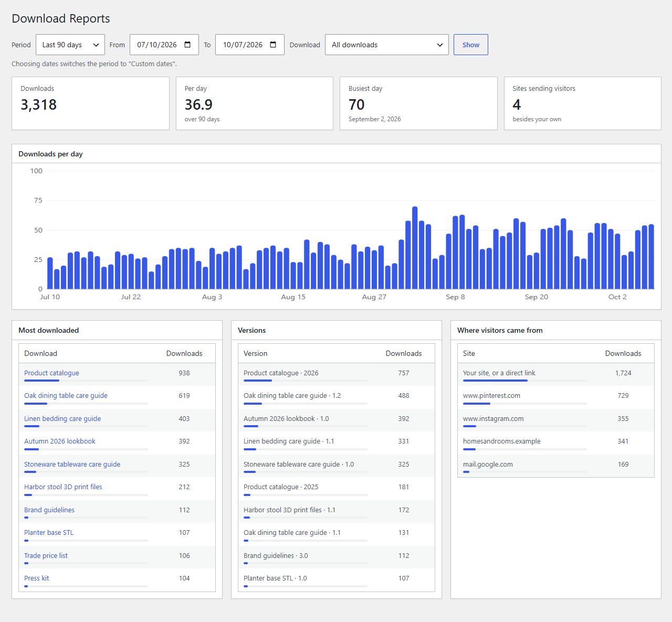Open Oak dining table care guide link

tap(66, 396)
